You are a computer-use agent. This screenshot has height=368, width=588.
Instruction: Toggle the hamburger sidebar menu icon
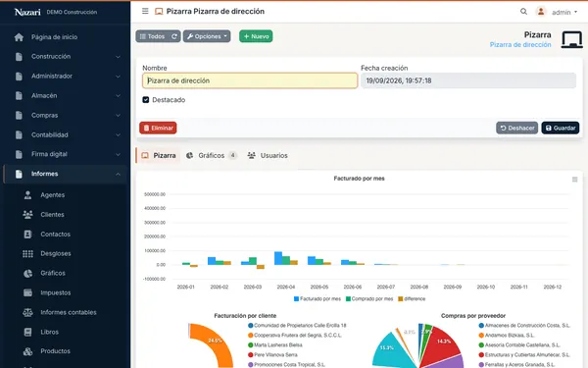145,11
